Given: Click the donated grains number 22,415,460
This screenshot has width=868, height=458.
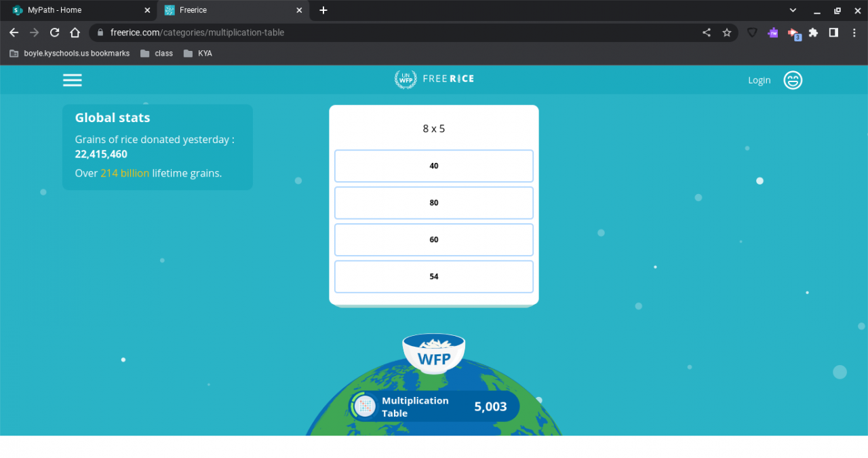Looking at the screenshot, I should click(x=101, y=154).
